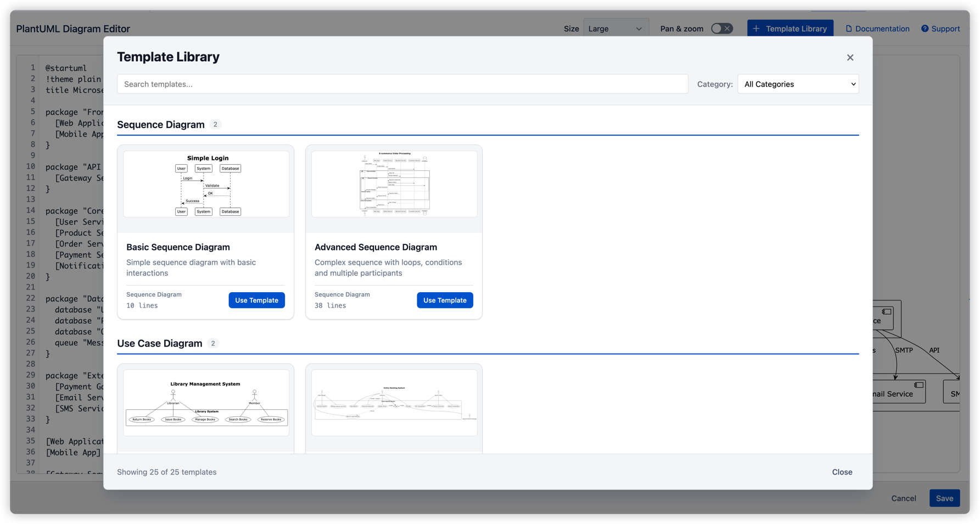The image size is (980, 524).
Task: Use Template for Advanced Sequence Diagram
Action: 445,300
